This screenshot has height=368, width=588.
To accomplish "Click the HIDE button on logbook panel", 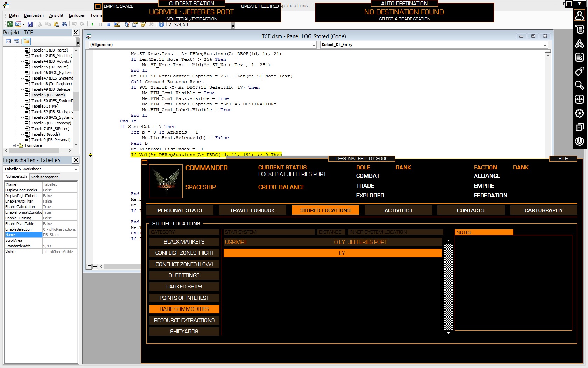I will [563, 159].
